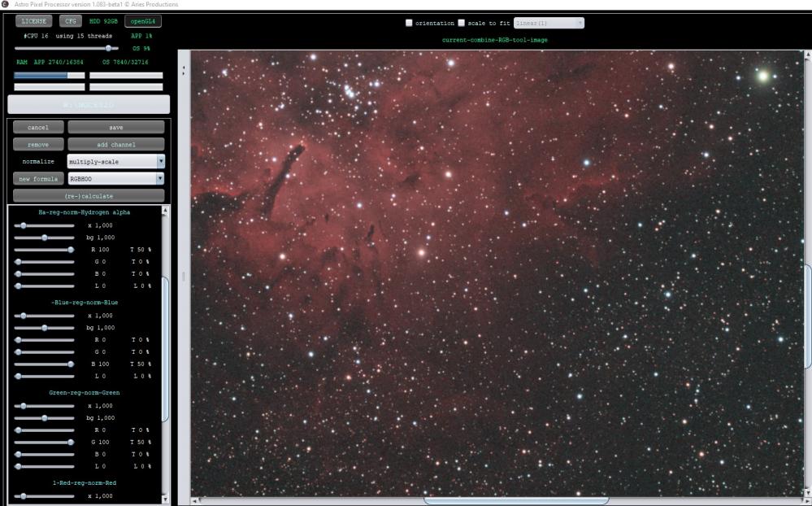Adjust Blue channel R 0 slider
Screen dimensions: 812x506
(45, 339)
